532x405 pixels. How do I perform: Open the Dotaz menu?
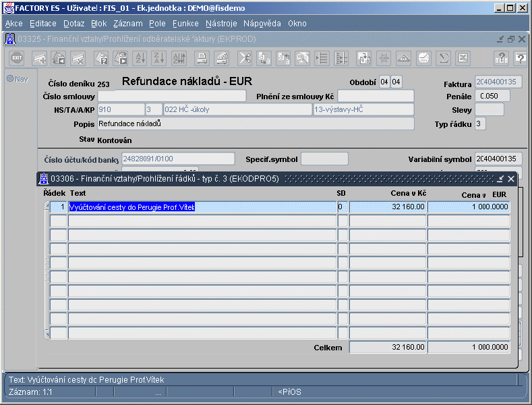(74, 24)
